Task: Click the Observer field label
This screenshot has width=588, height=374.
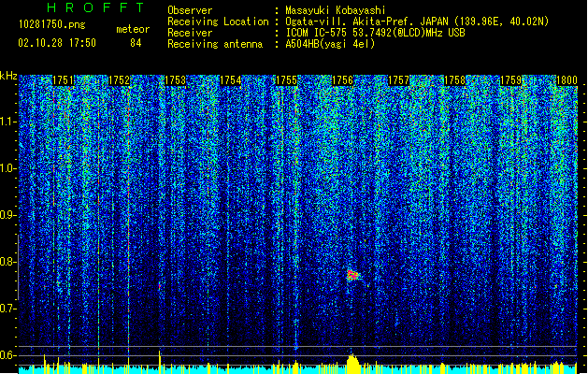Action: [190, 10]
